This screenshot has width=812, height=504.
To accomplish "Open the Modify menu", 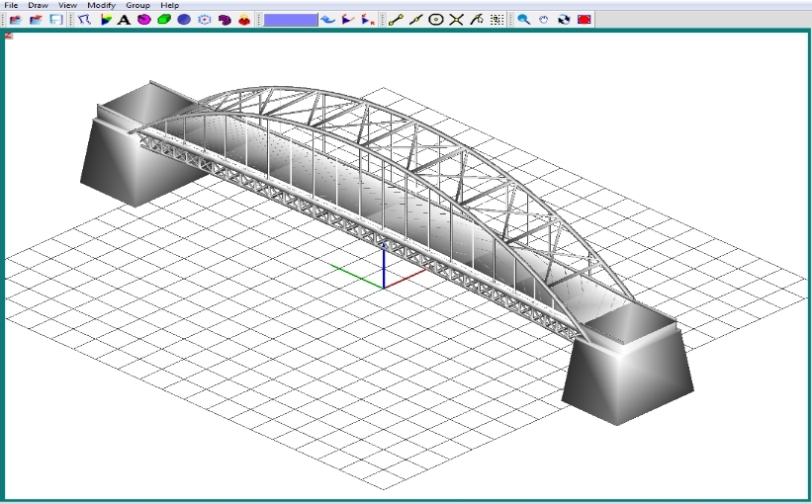I will (x=101, y=5).
